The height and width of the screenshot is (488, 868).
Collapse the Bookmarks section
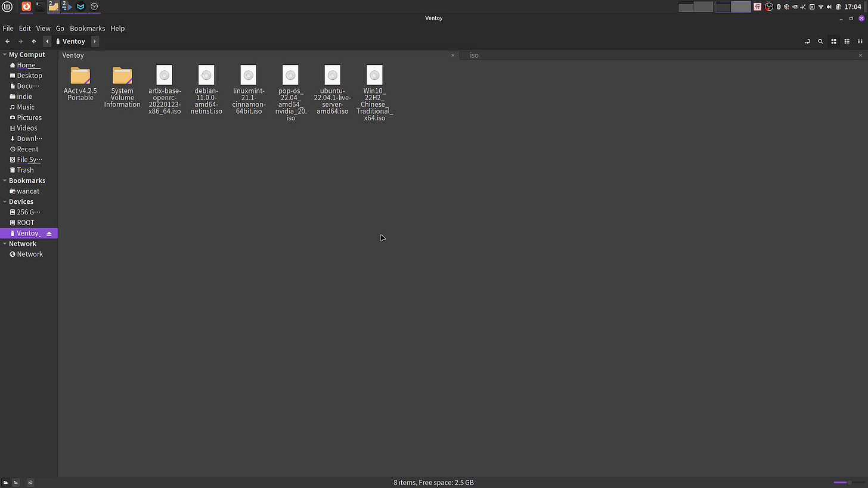click(5, 181)
